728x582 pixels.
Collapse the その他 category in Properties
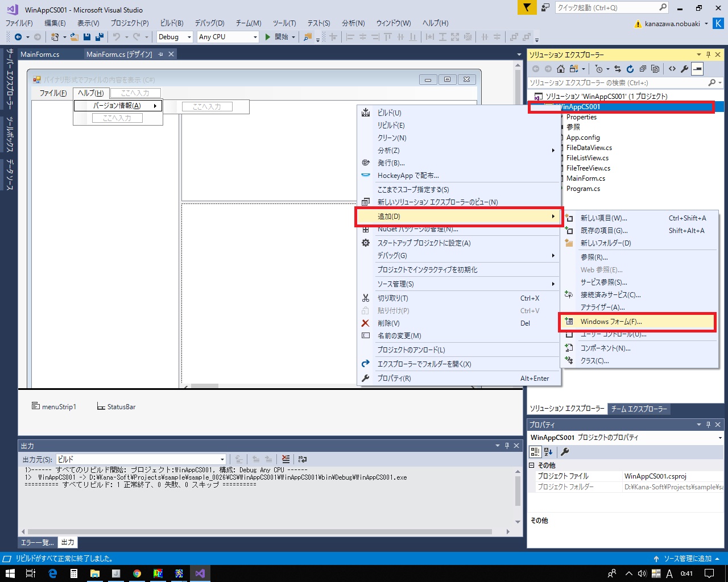click(x=532, y=465)
